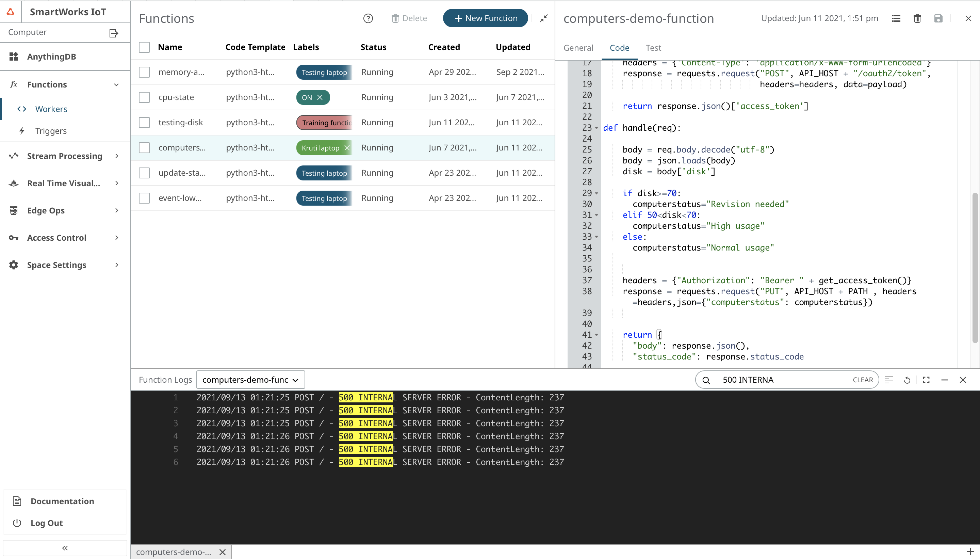Click the export icon next to Computer
Screen dimensions: 980x559
click(x=113, y=33)
